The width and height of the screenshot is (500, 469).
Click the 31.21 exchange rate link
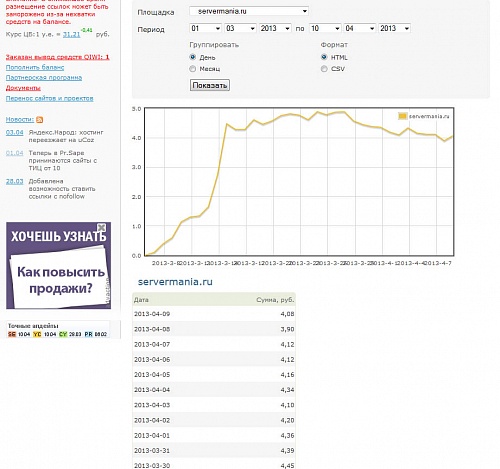tap(72, 34)
